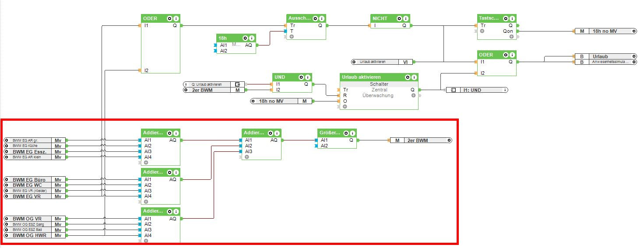Show info icon of Größer... block
The height and width of the screenshot is (248, 644).
(352, 133)
